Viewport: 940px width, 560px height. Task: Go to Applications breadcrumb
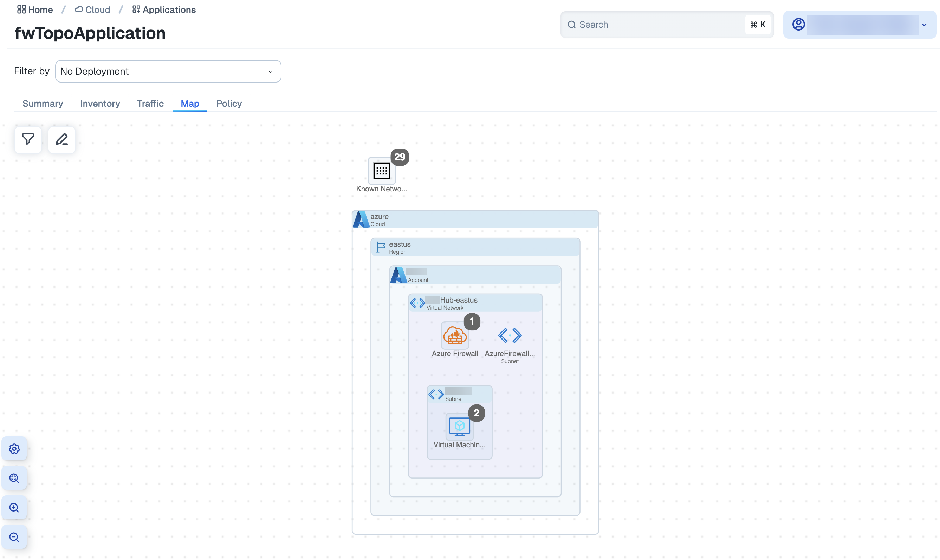[x=164, y=10]
